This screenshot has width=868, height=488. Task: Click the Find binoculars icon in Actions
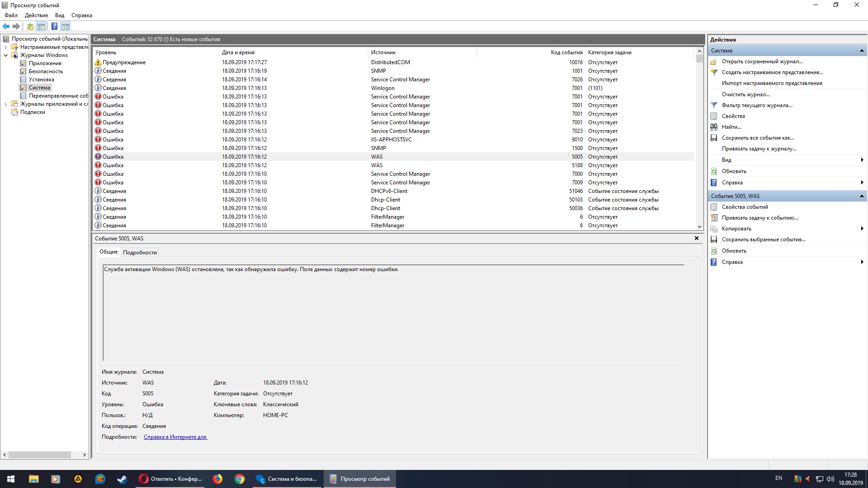(714, 127)
